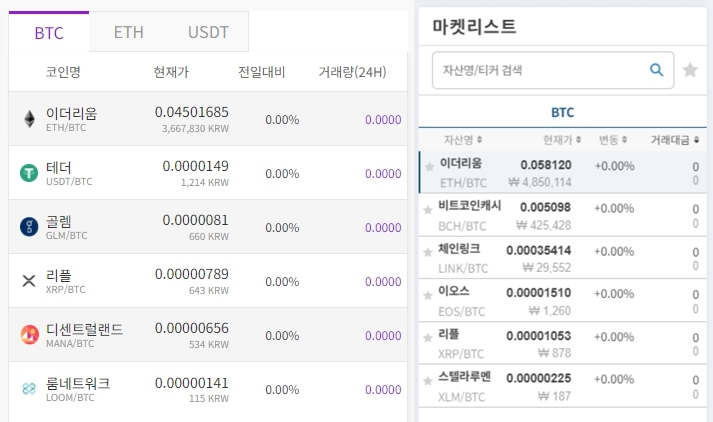Open the 골렘 GLM/BTC row

(208, 227)
